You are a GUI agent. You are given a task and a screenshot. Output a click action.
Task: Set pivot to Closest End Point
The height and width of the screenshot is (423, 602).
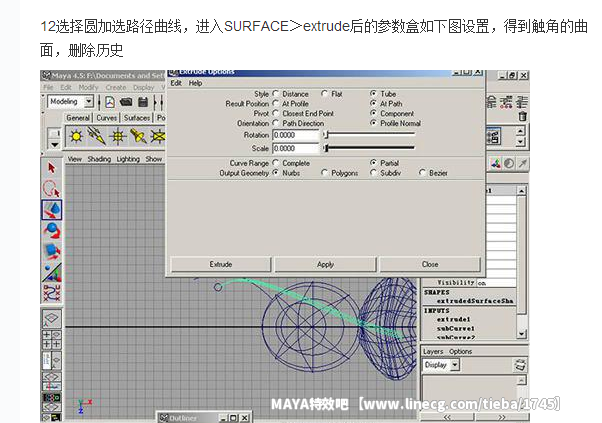276,113
